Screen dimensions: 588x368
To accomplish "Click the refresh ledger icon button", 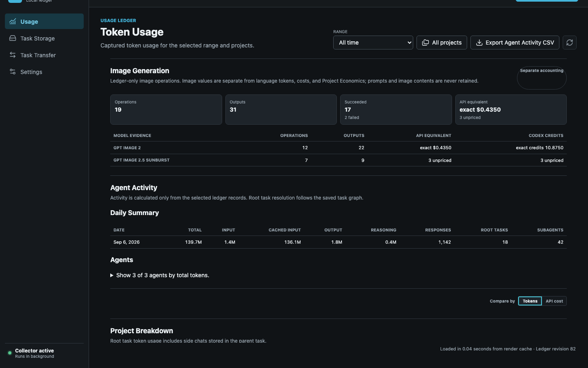I will tap(570, 43).
